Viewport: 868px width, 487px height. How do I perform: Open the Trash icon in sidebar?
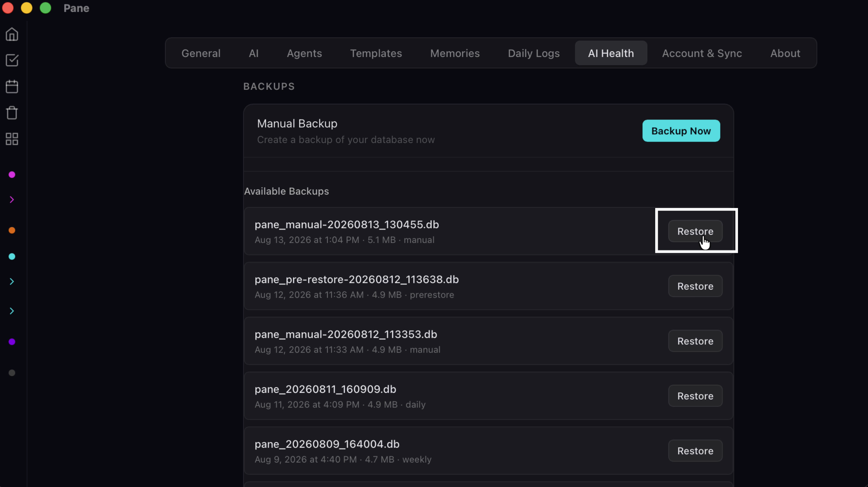[x=12, y=113]
